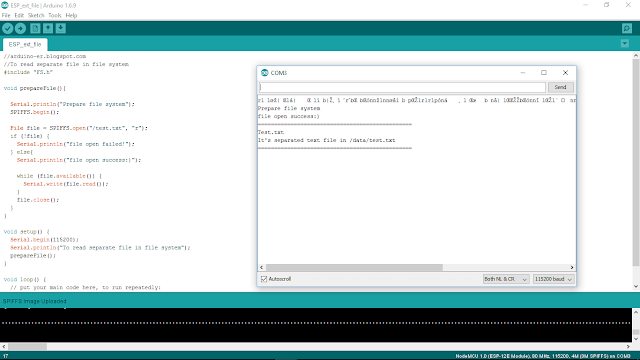Click editor vertical scroll down arrow
The height and width of the screenshot is (360, 640).
(636, 287)
